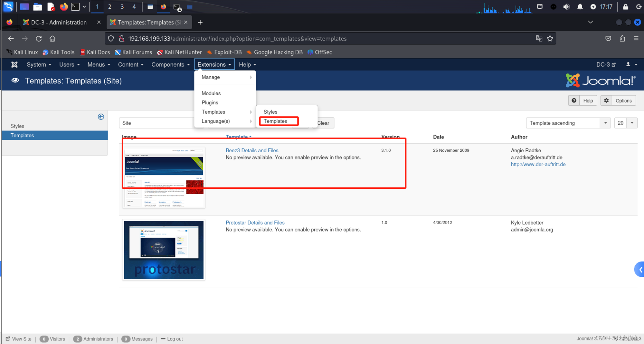The width and height of the screenshot is (644, 344).
Task: Open the Kali Tools bookmark
Action: 59,52
